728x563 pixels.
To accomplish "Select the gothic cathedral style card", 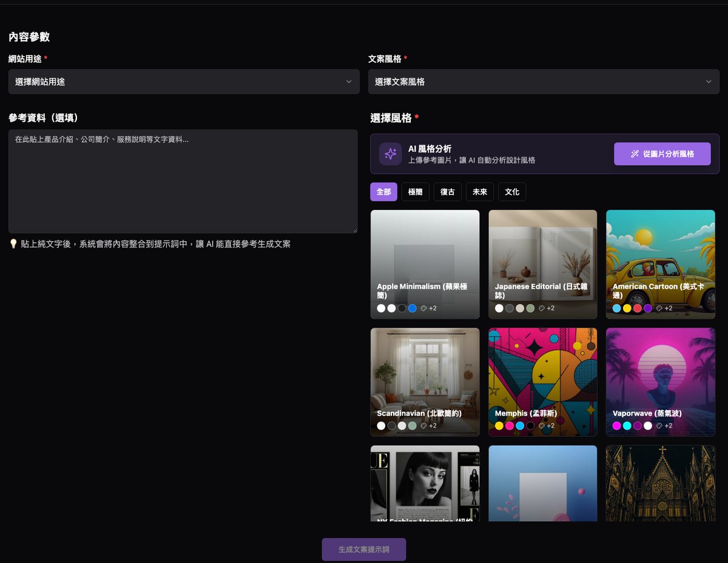I will tap(661, 484).
